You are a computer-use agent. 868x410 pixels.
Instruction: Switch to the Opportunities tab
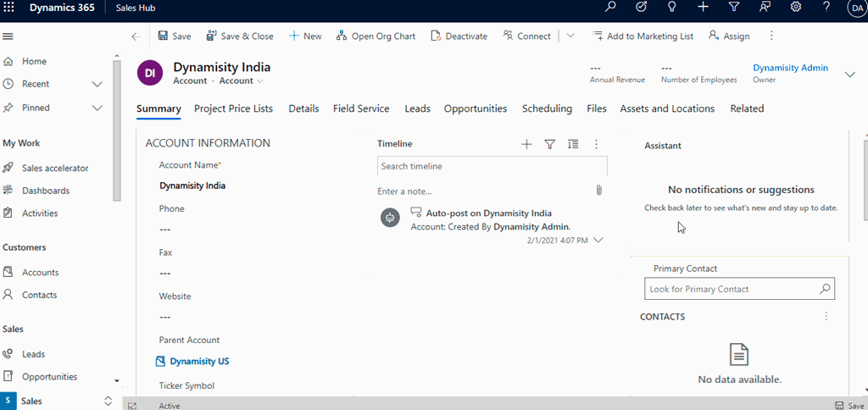click(475, 108)
